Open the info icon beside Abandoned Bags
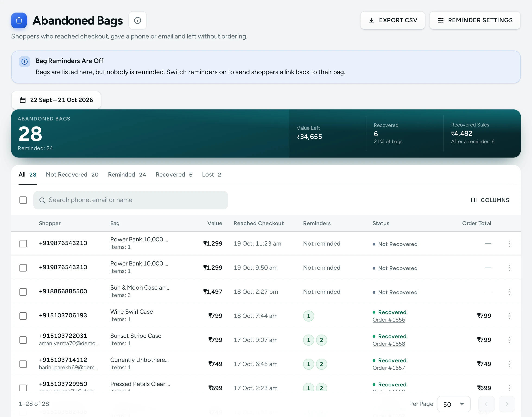The width and height of the screenshot is (532, 417). pyautogui.click(x=138, y=21)
